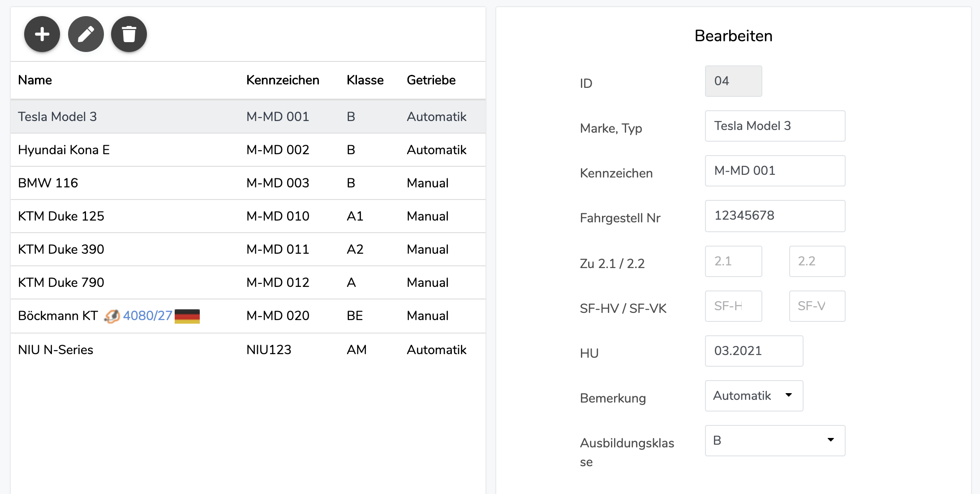
Task: Click the trash delete icon
Action: 129,34
